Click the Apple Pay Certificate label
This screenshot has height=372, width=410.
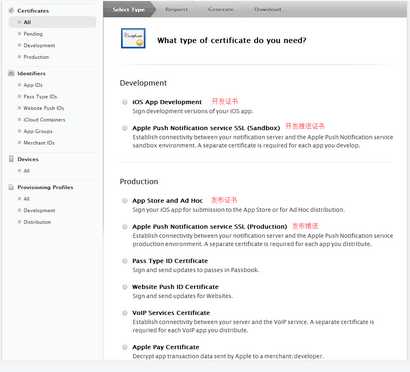pos(166,347)
